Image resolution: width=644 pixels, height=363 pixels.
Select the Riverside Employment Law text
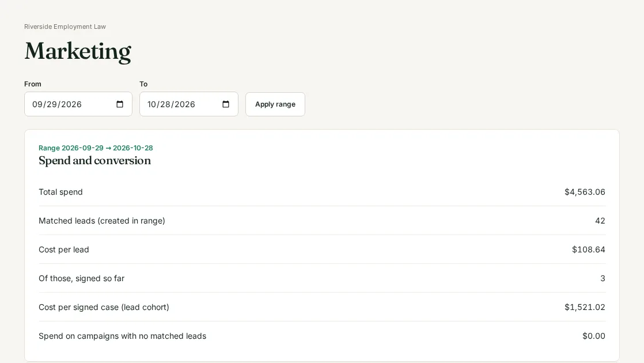(x=65, y=27)
